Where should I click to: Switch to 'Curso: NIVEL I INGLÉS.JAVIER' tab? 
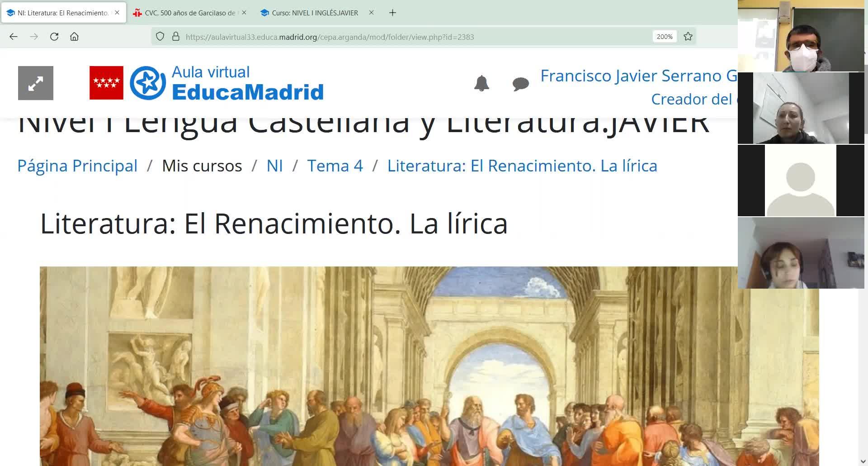[x=317, y=13]
